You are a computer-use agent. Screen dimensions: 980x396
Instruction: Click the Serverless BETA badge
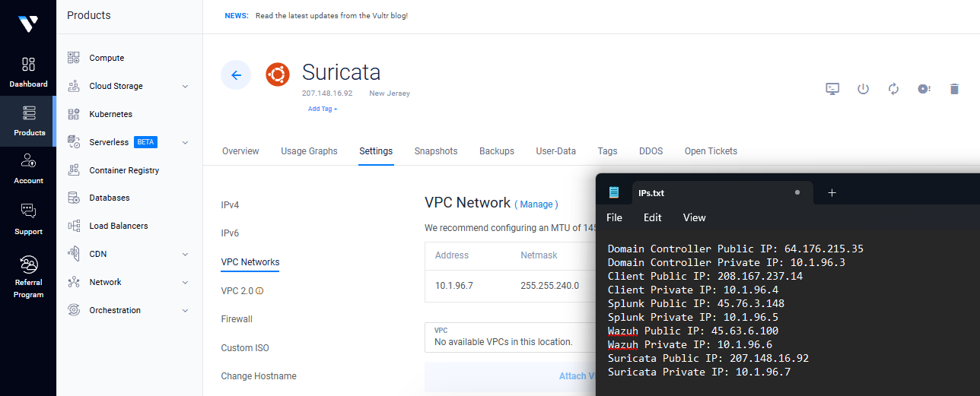point(145,142)
